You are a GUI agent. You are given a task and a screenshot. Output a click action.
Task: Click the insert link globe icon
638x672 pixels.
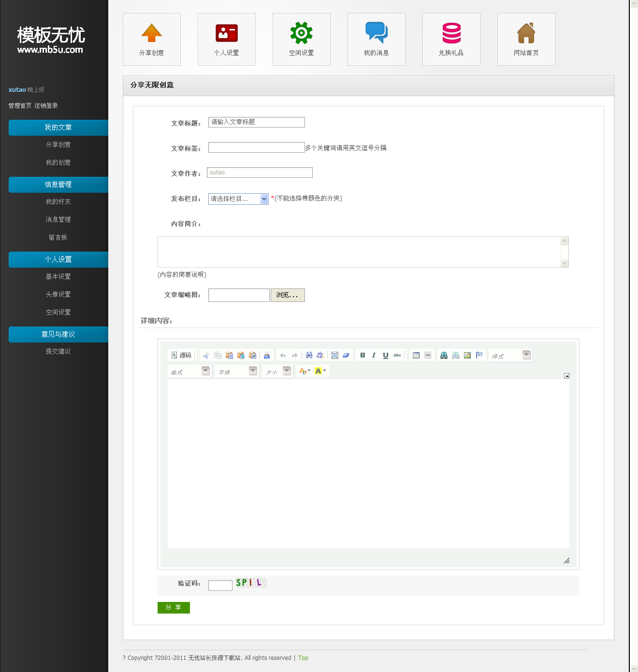click(x=444, y=355)
